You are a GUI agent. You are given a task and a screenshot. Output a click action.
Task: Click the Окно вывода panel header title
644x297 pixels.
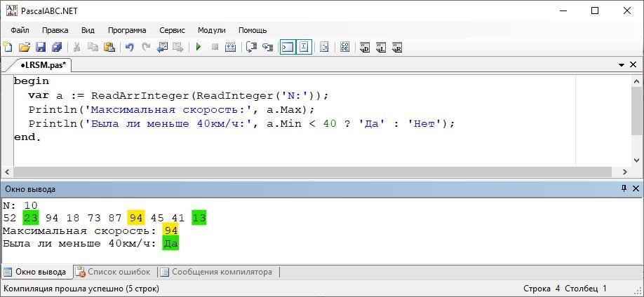pyautogui.click(x=29, y=189)
